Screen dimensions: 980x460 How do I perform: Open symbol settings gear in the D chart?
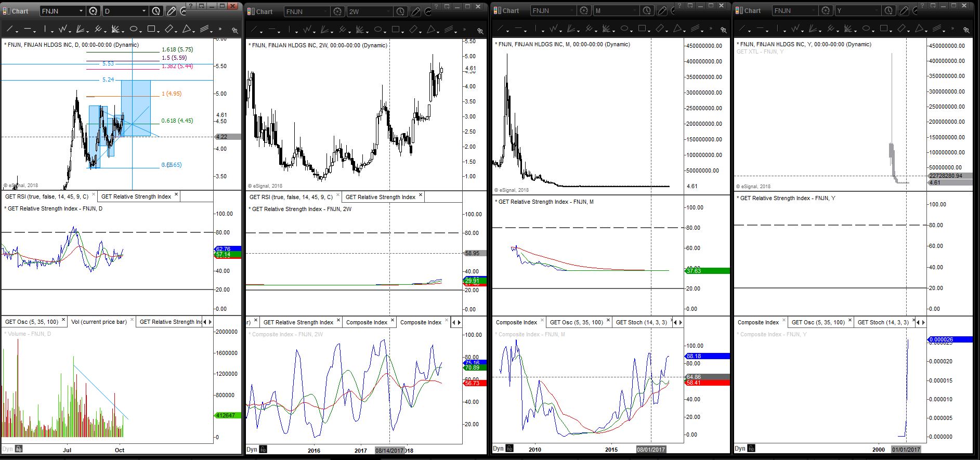pos(93,11)
